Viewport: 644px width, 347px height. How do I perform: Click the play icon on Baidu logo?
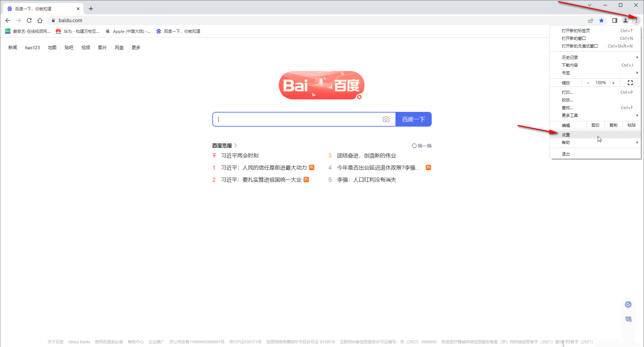(359, 97)
